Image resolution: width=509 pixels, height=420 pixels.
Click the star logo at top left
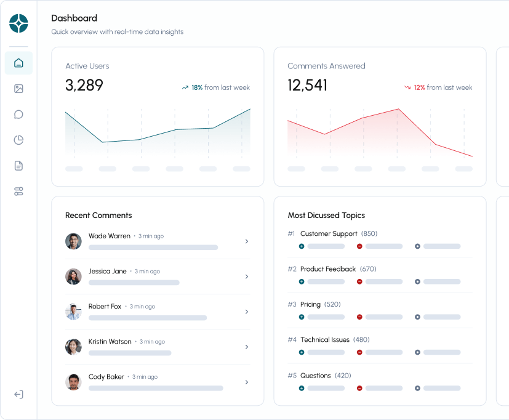click(18, 23)
